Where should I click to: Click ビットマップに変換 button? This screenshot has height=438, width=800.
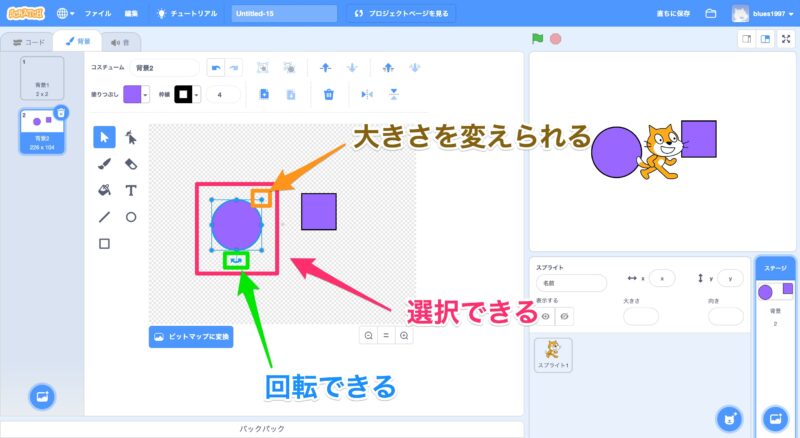tap(191, 337)
